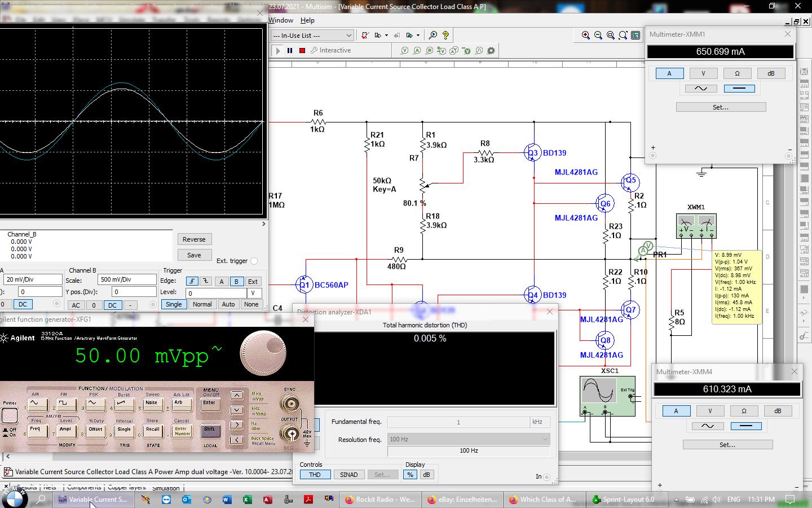Open the Help menu
812x508 pixels.
307,20
